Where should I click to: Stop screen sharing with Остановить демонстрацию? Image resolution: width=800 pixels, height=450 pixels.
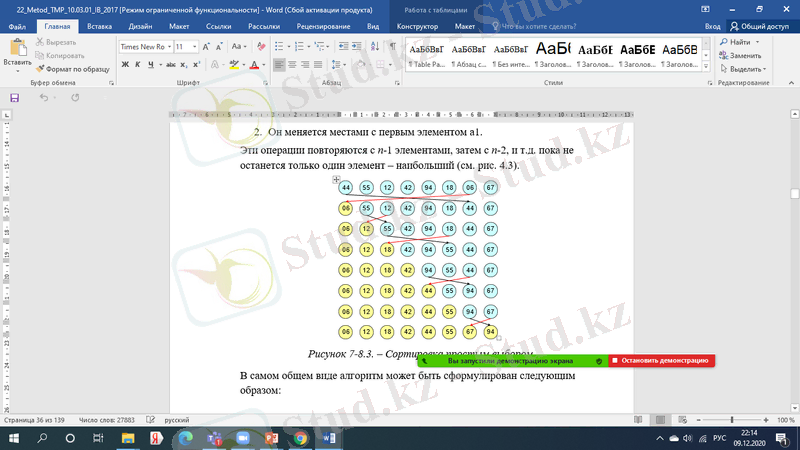click(x=660, y=360)
